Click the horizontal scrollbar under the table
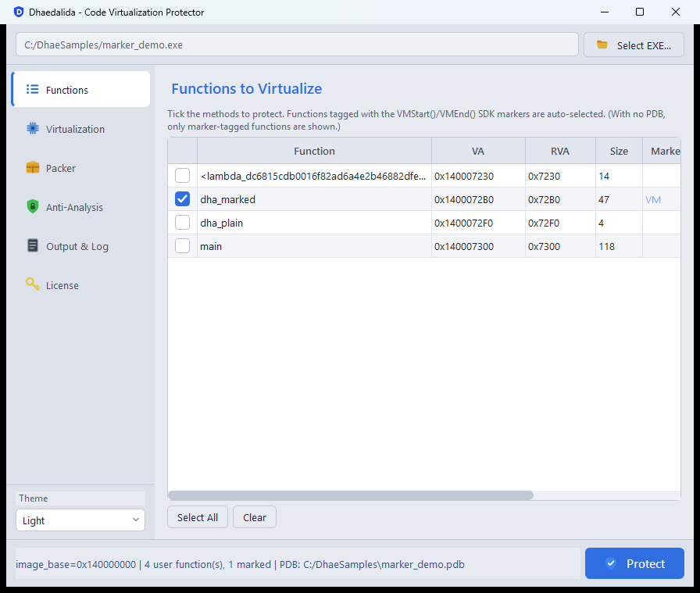The height and width of the screenshot is (593, 700). tap(351, 495)
